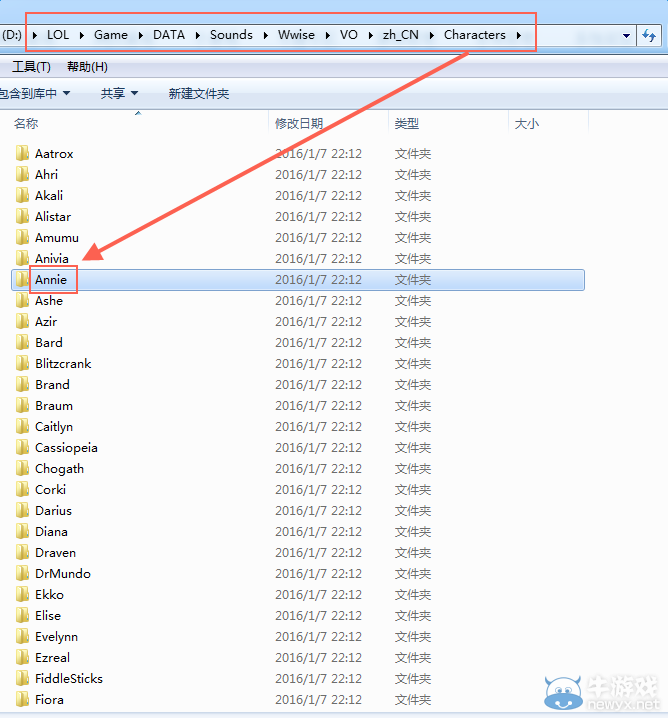
Task: Click the 文件夹 type cell of Aatrox
Action: tap(413, 153)
